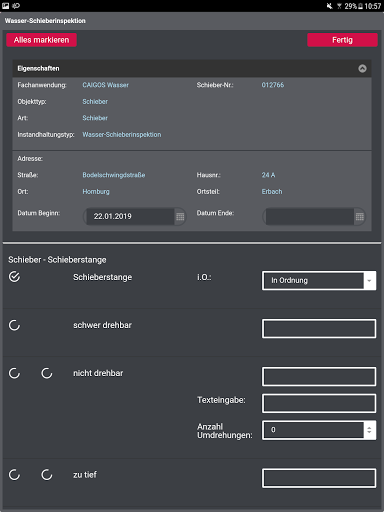Select Ort value Homburg
Screen dimensions: 384x512
click(96, 192)
